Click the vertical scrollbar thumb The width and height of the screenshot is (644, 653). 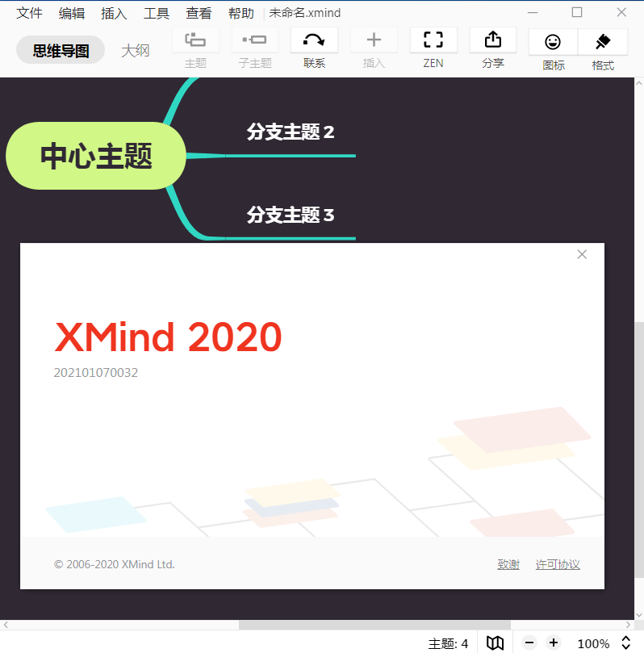(639, 450)
